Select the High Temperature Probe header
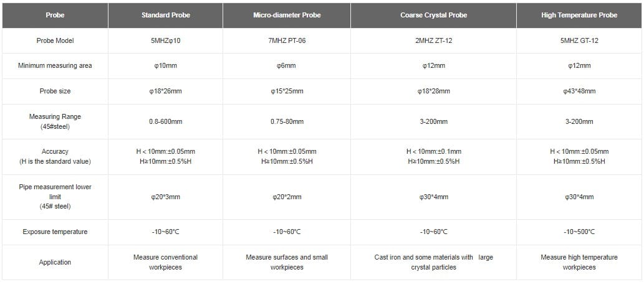This screenshot has width=644, height=282. tap(579, 15)
